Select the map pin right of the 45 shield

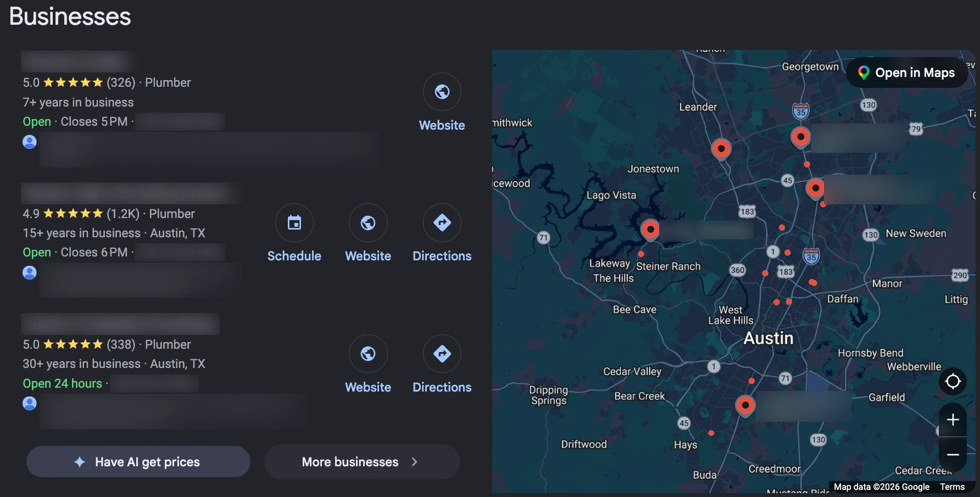point(816,188)
